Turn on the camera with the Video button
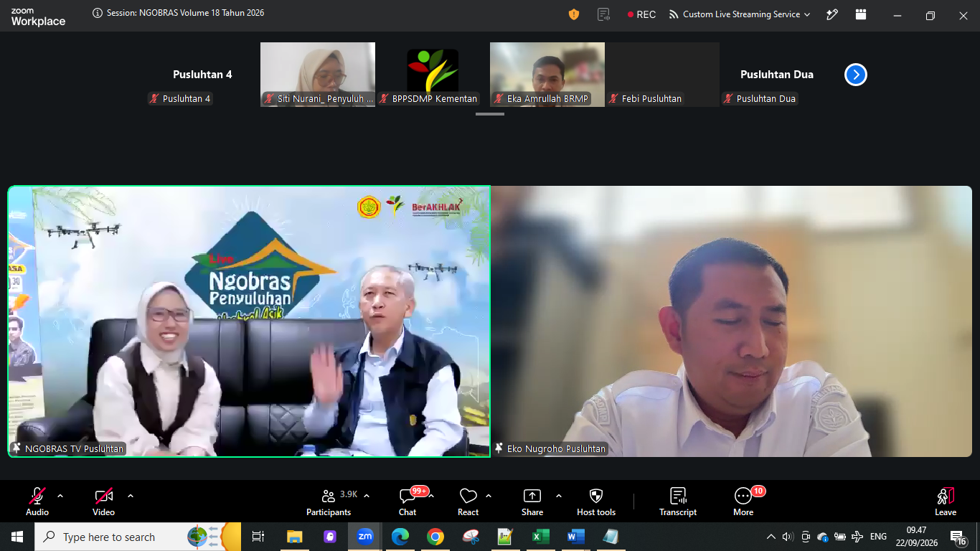980x551 pixels. point(103,501)
